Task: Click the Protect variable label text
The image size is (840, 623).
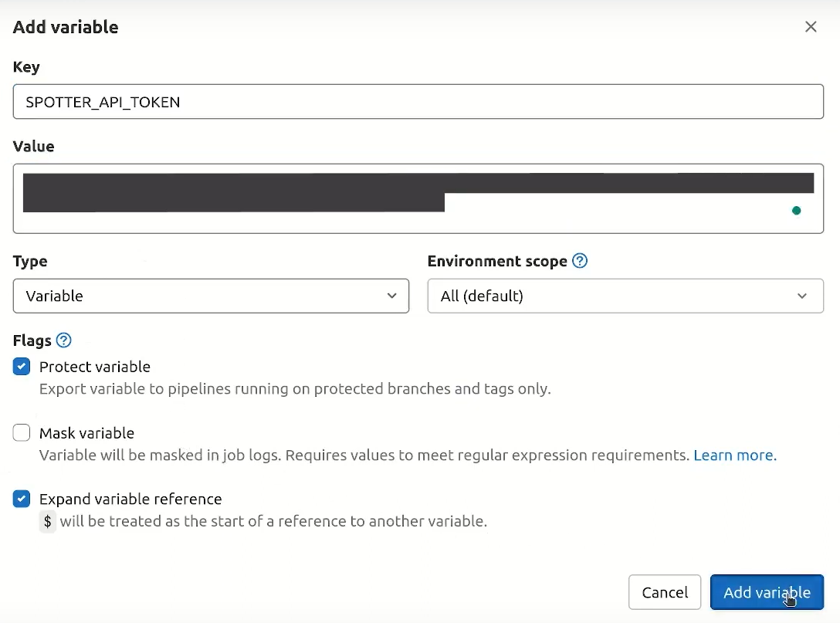Action: (95, 367)
